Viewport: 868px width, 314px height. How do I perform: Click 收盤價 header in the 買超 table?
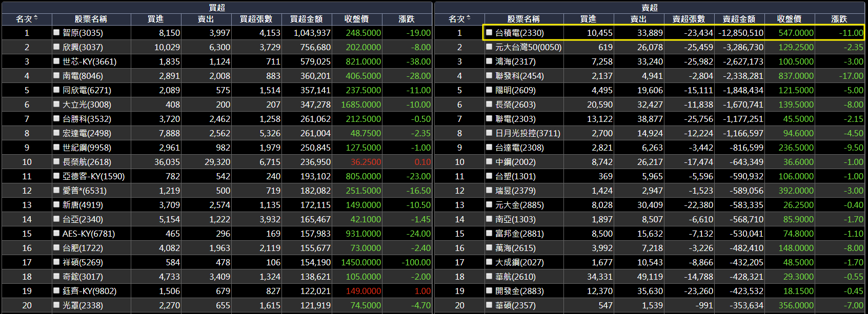point(356,19)
